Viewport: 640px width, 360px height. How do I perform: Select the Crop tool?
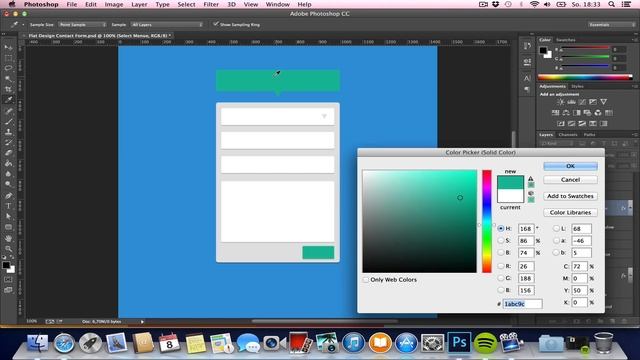pos(8,89)
